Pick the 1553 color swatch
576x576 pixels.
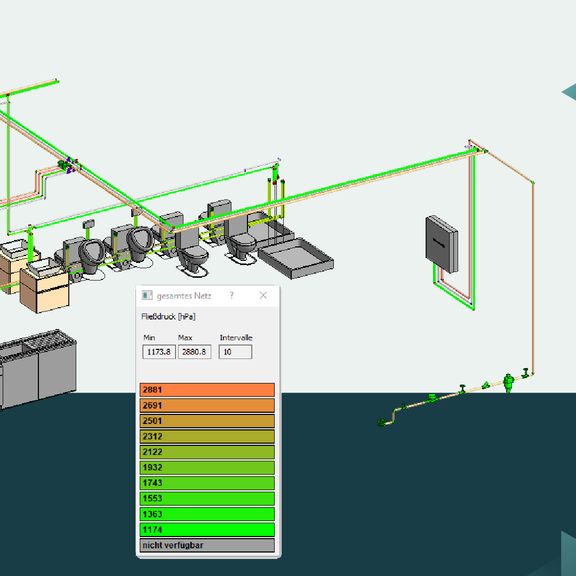point(207,498)
